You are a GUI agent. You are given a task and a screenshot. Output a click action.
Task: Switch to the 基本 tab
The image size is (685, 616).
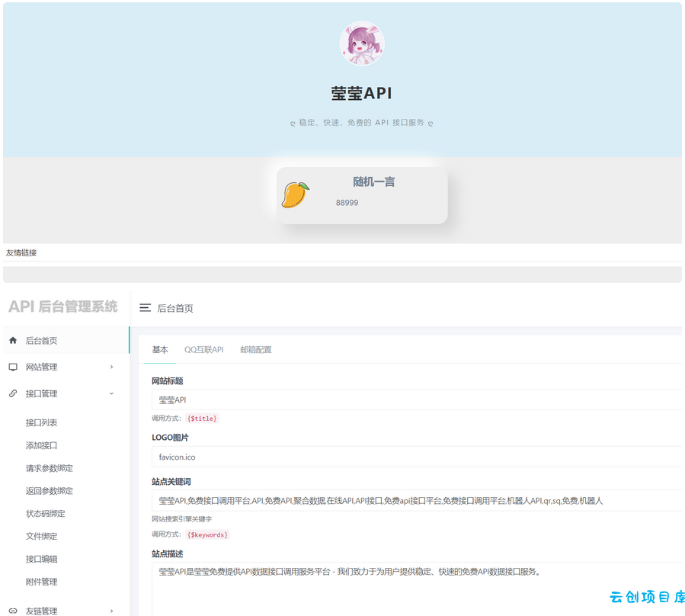pos(160,350)
